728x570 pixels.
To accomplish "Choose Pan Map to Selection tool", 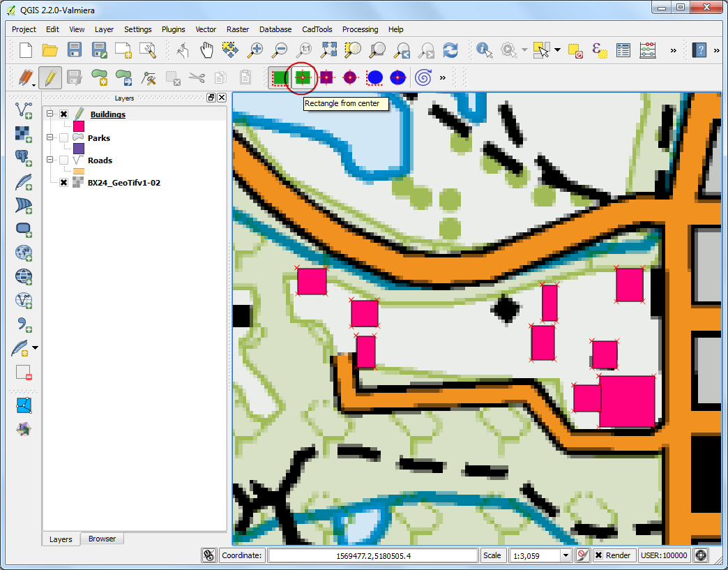I will pyautogui.click(x=230, y=50).
